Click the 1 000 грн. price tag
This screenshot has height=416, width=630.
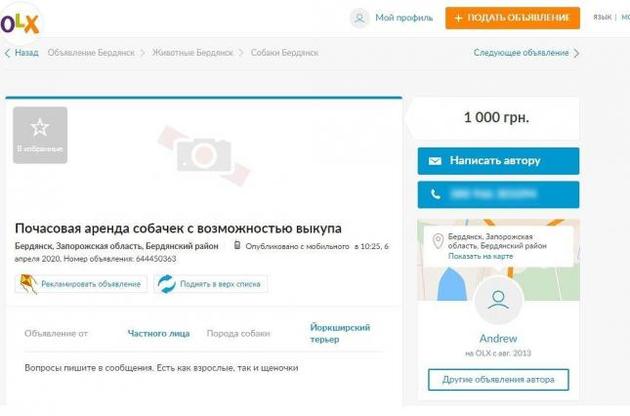point(497,117)
